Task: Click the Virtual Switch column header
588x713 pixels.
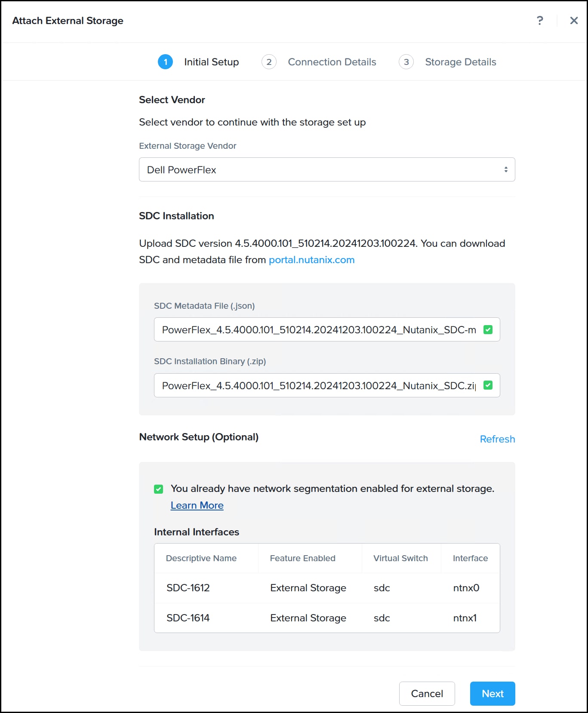Action: pyautogui.click(x=400, y=558)
